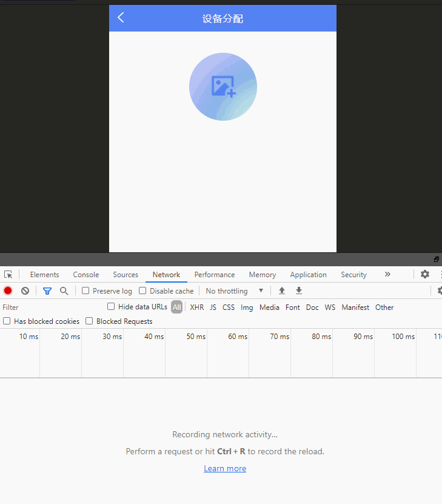Restore the DevTools dock window icon
The width and height of the screenshot is (442, 504).
pyautogui.click(x=436, y=260)
